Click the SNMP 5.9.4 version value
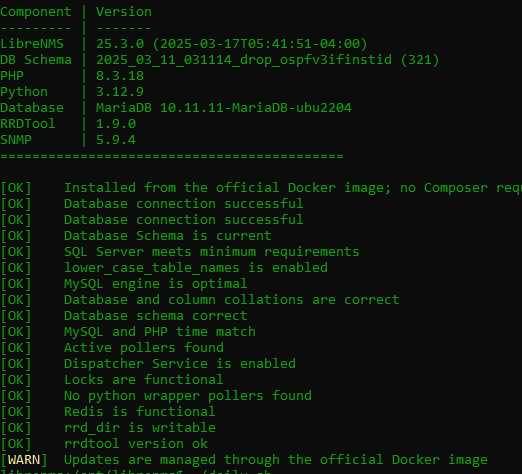 click(x=116, y=140)
